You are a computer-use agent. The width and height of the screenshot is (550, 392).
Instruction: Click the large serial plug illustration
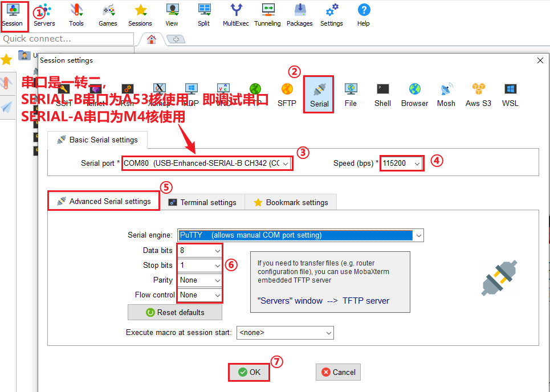click(x=499, y=277)
